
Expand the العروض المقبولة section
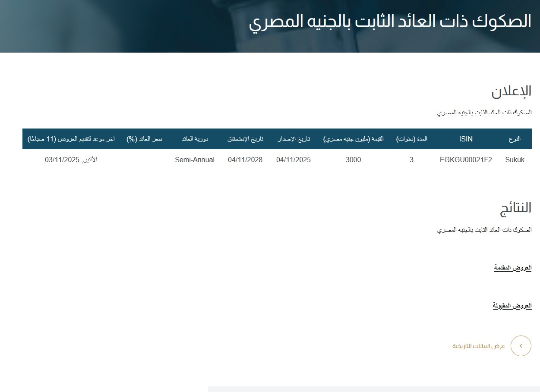(512, 306)
